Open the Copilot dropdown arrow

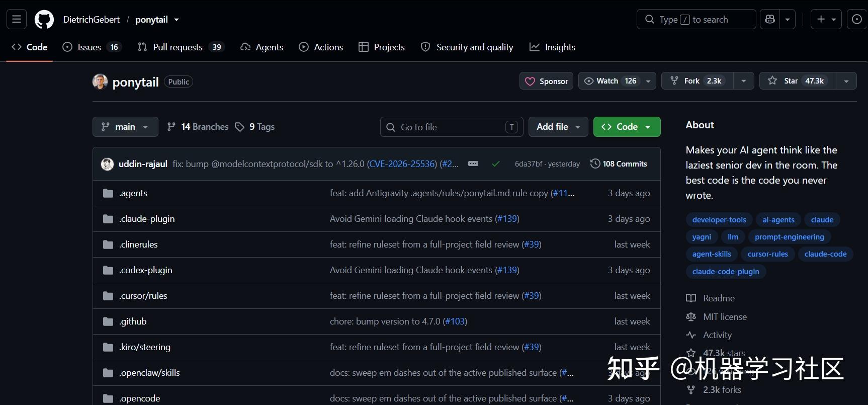click(788, 19)
